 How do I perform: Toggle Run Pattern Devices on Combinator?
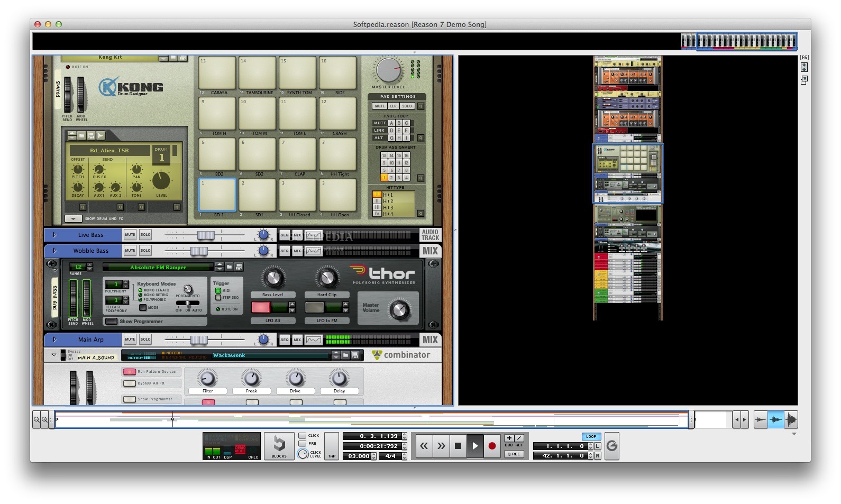130,372
